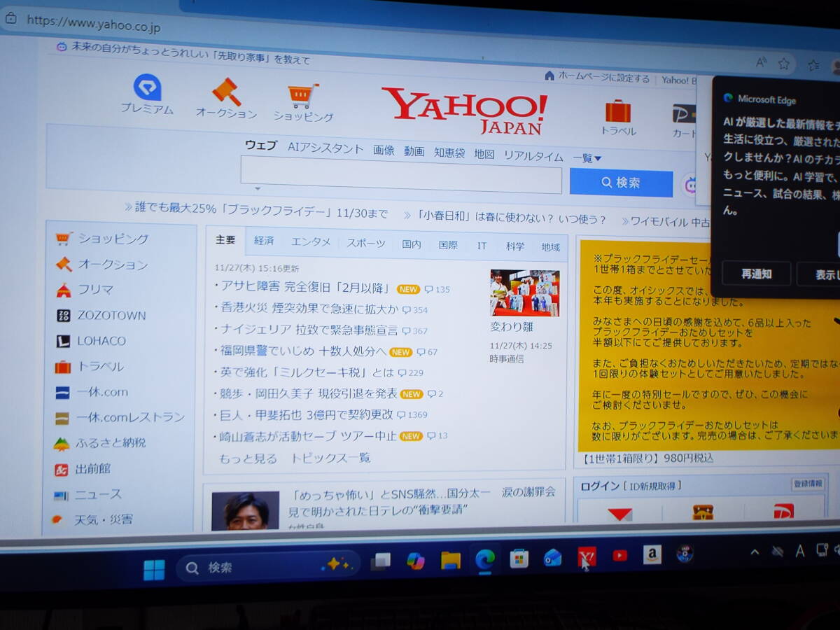The width and height of the screenshot is (840, 630).
Task: Click the Yahoo! JAPAN logo
Action: pos(464,111)
